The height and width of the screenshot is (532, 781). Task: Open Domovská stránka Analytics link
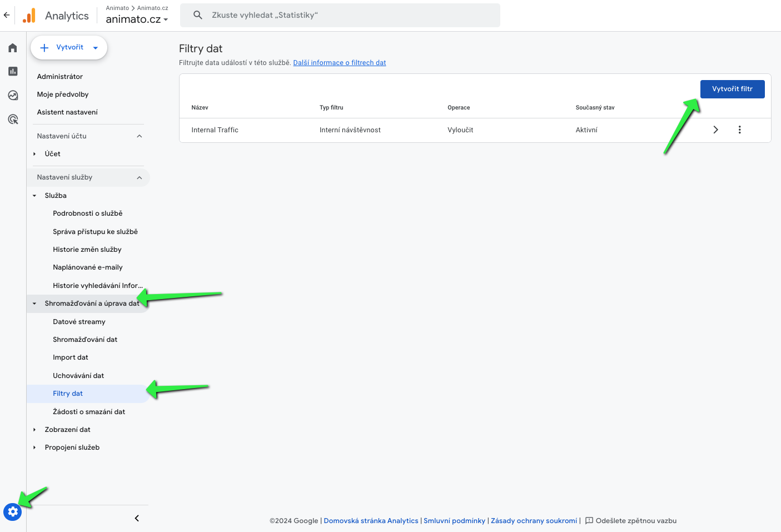pos(371,521)
